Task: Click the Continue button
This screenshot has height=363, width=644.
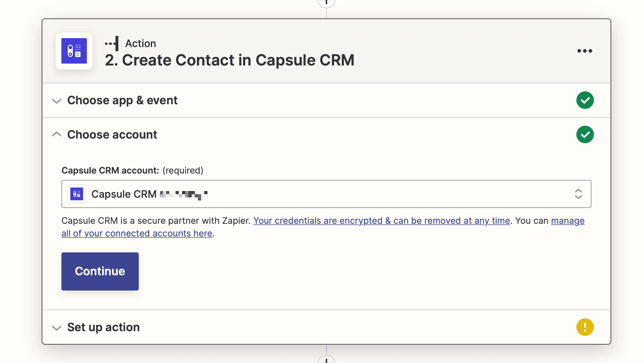Action: pyautogui.click(x=100, y=271)
